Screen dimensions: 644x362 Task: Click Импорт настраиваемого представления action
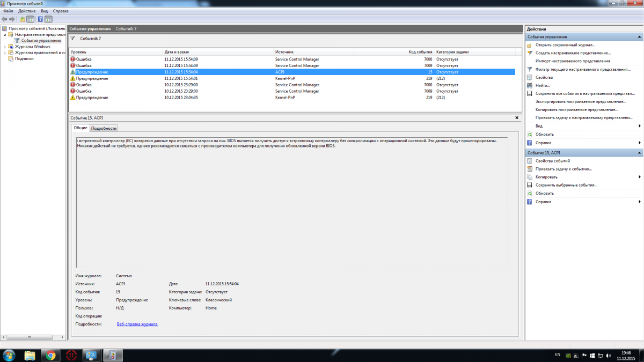pyautogui.click(x=573, y=61)
